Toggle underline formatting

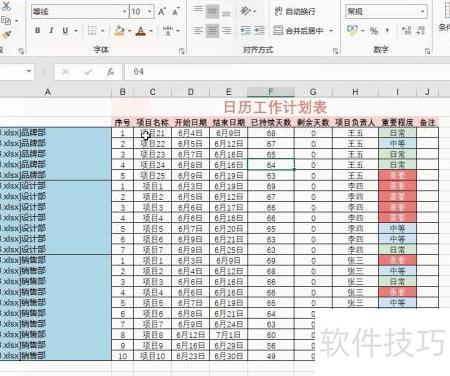point(65,31)
